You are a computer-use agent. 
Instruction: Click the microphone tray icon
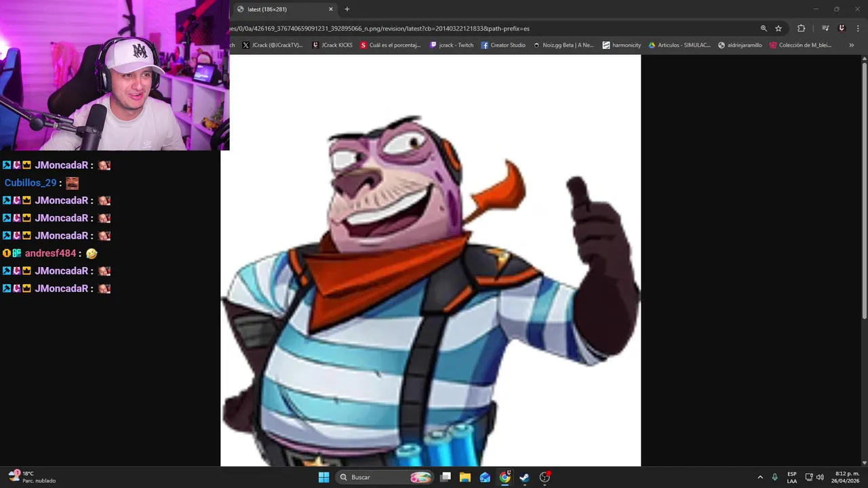774,477
